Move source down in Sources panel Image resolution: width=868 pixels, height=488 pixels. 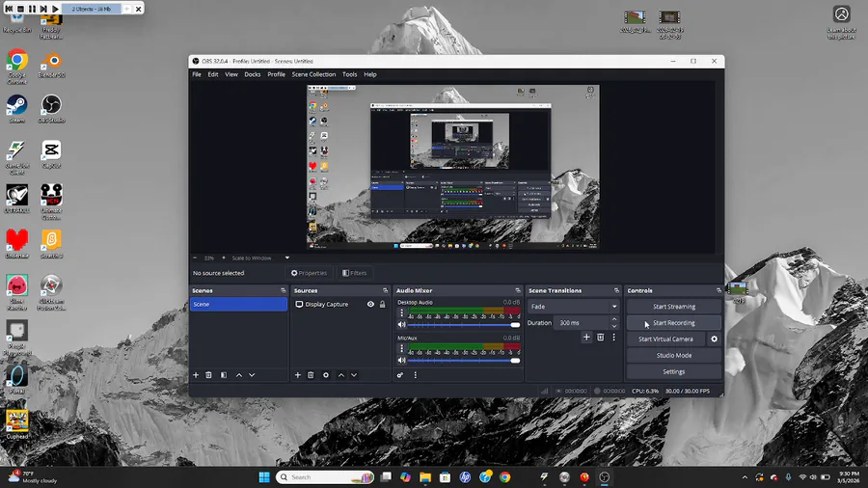click(354, 375)
